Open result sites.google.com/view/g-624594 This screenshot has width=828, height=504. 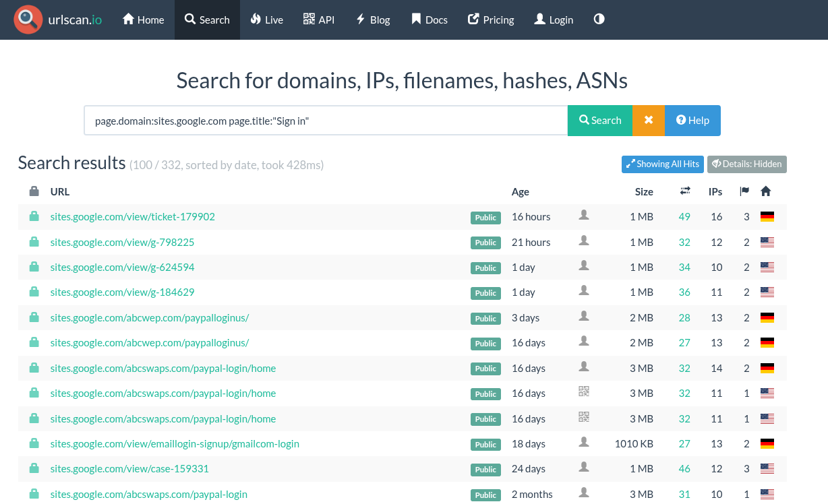[x=122, y=267]
